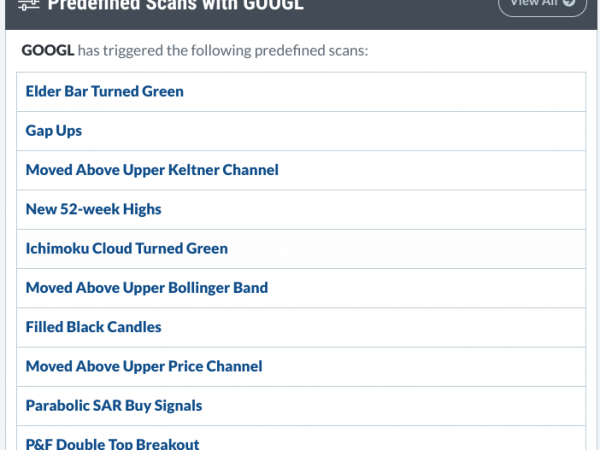The height and width of the screenshot is (450, 600).
Task: Click the sliders icon beside Predefined Scans
Action: (x=29, y=5)
